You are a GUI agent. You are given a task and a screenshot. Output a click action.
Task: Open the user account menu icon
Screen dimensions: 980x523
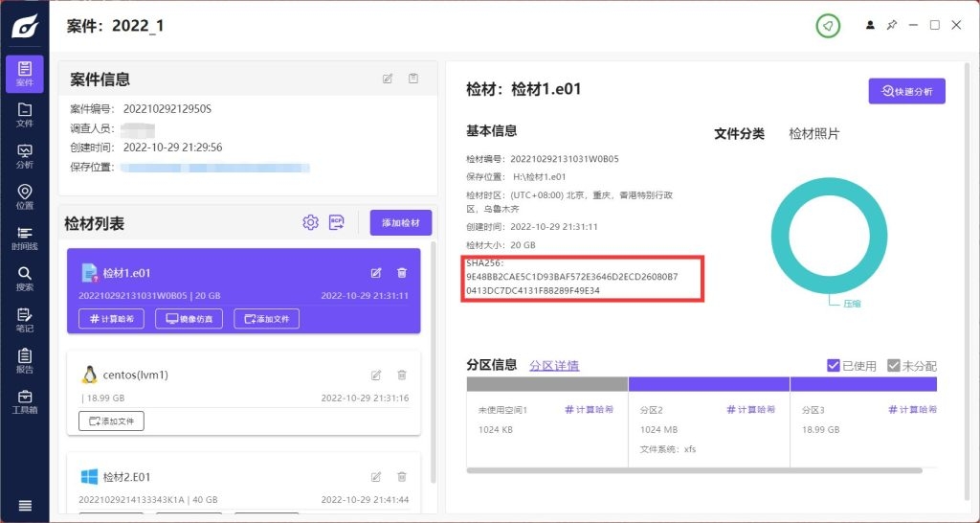[x=870, y=25]
